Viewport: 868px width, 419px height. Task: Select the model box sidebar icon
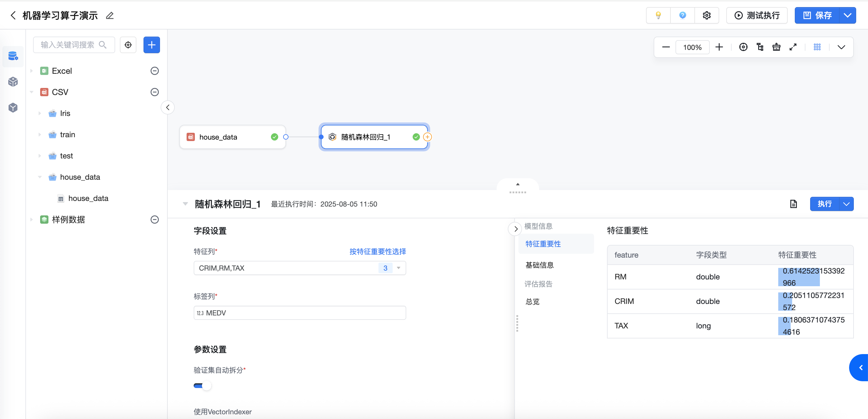click(x=13, y=107)
